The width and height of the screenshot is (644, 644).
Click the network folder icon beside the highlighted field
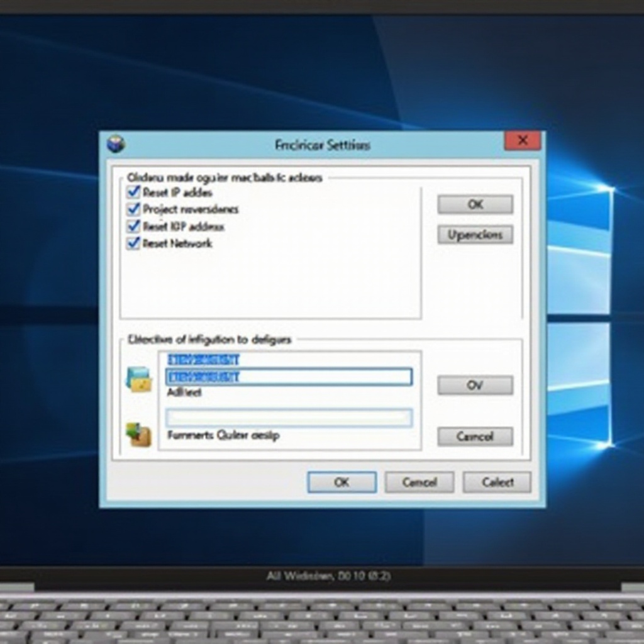coord(139,379)
